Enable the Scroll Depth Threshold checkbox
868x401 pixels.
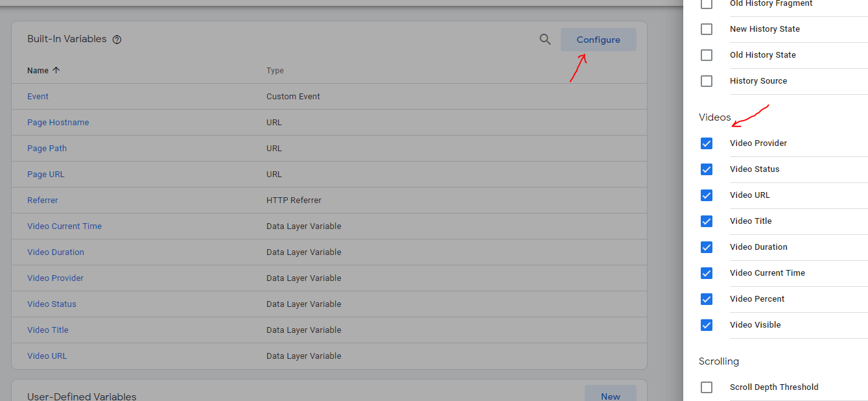[707, 387]
